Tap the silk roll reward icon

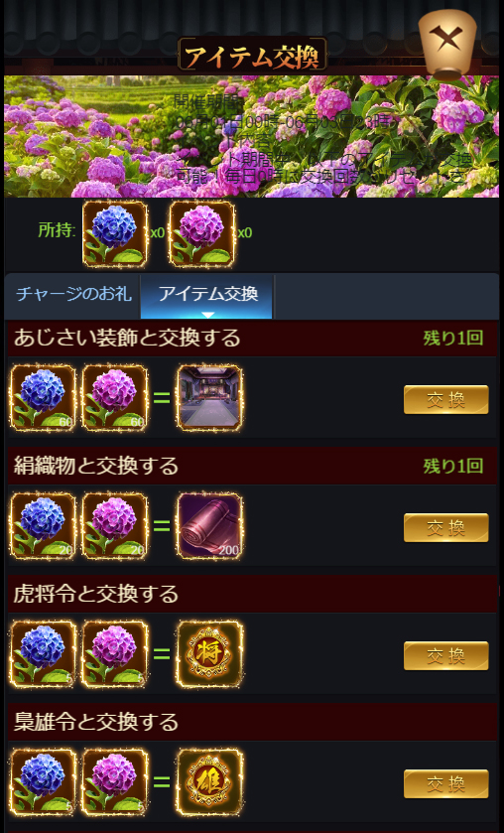click(209, 525)
